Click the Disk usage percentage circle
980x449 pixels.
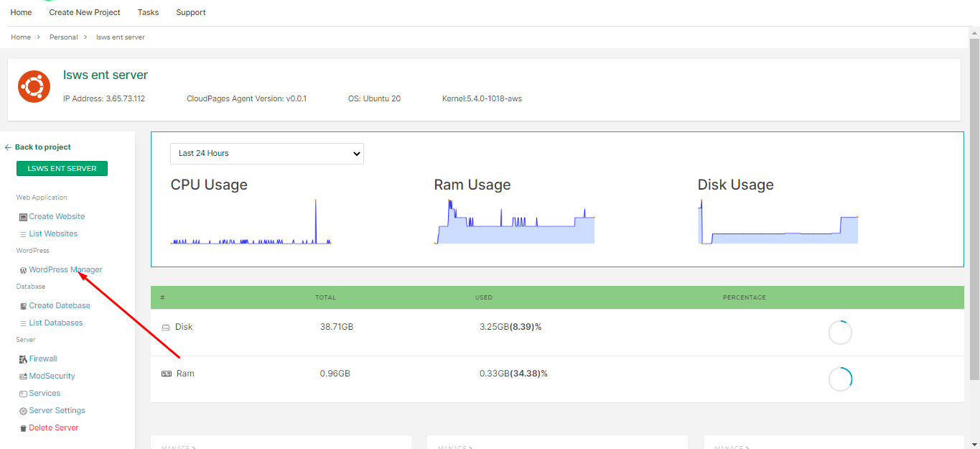click(x=840, y=332)
